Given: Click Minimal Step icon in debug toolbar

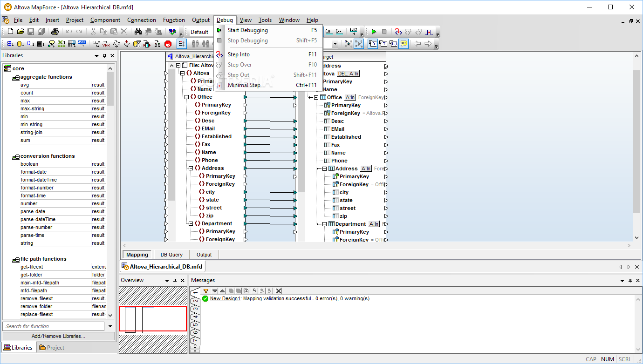Looking at the screenshot, I should click(429, 32).
